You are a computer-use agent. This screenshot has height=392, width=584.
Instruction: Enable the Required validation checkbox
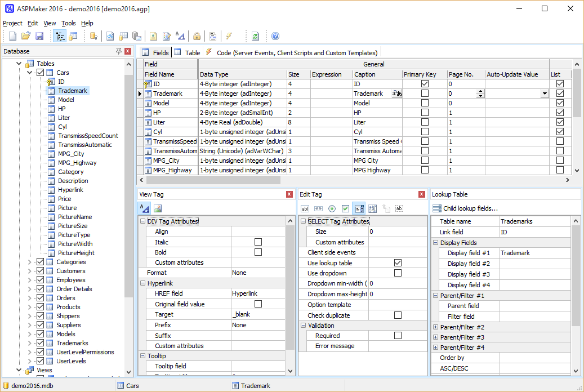(x=398, y=336)
